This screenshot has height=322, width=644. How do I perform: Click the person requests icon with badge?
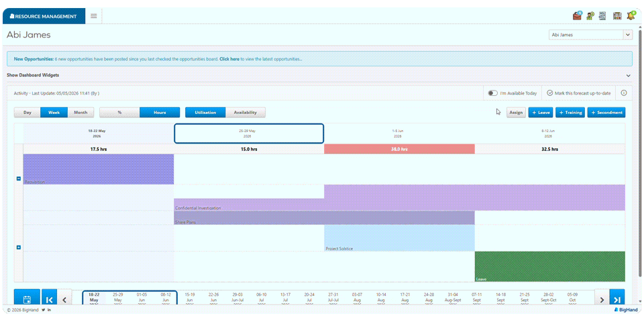point(590,16)
